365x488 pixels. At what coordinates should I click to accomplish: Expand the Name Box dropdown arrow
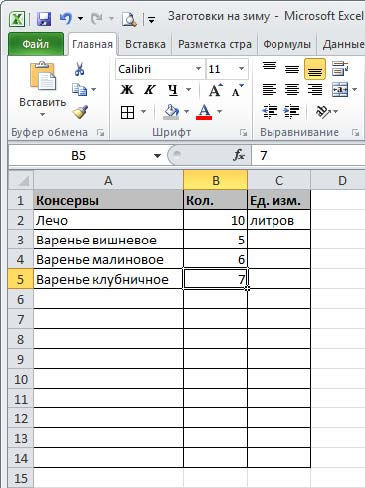tap(157, 156)
